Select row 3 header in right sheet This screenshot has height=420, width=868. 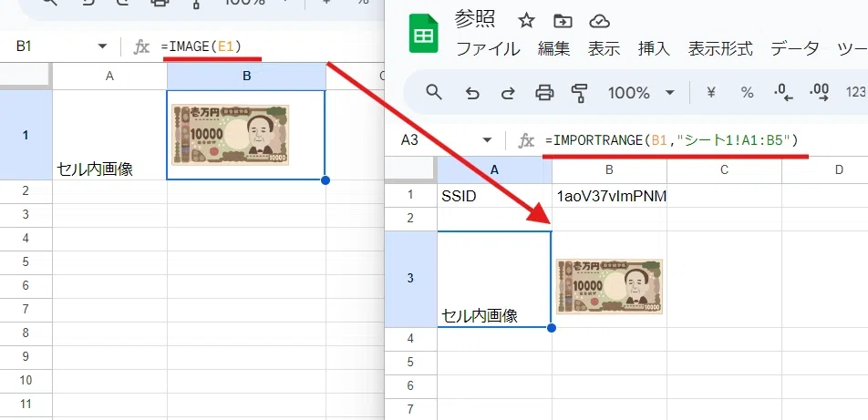coord(410,279)
